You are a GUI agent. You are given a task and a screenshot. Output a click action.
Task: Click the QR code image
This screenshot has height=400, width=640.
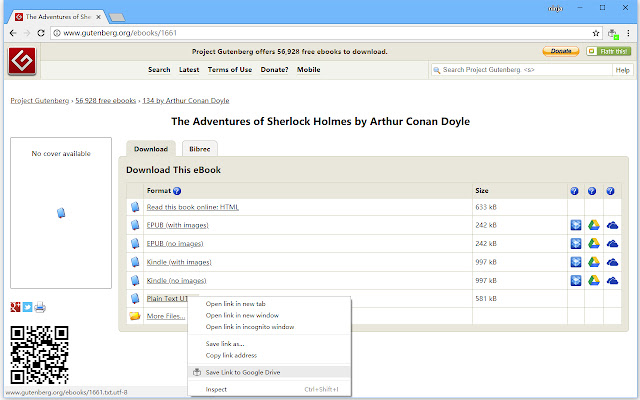[x=39, y=354]
